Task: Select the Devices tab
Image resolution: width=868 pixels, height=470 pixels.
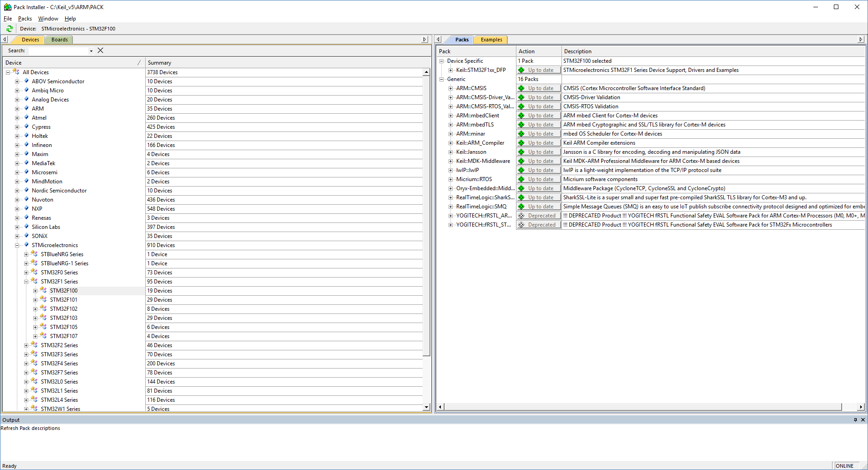Action: coord(31,40)
